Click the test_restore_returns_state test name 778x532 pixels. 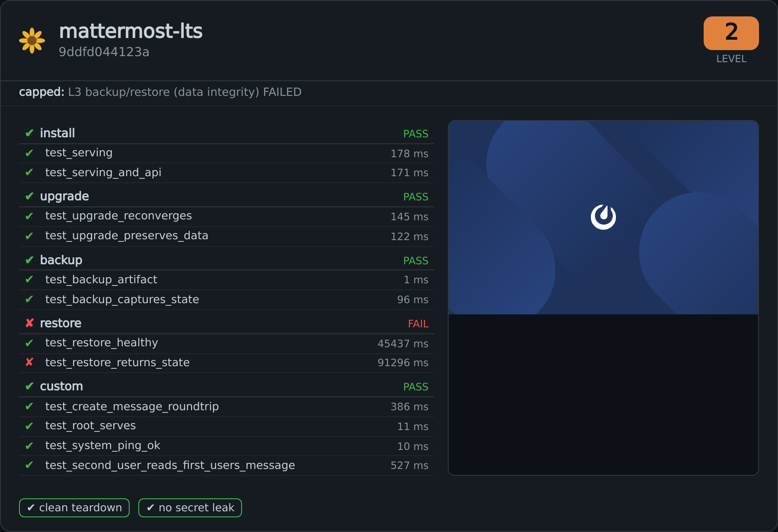tap(118, 362)
